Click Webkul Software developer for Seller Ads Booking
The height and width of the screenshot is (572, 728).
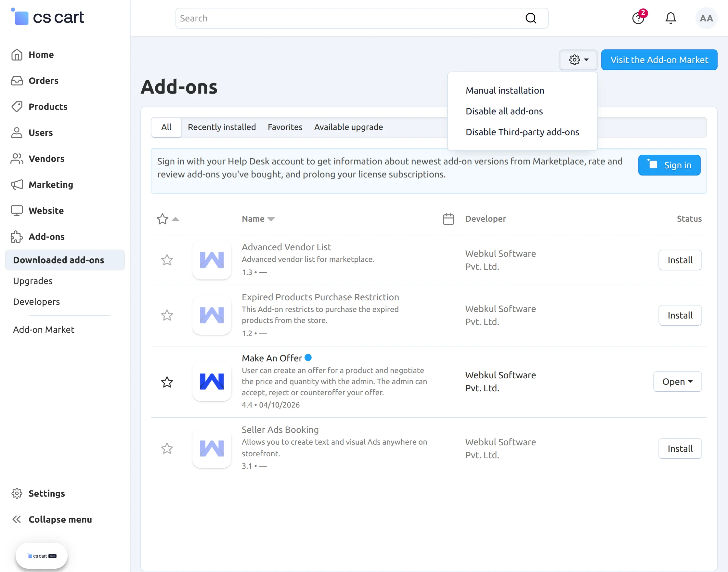[x=500, y=448]
